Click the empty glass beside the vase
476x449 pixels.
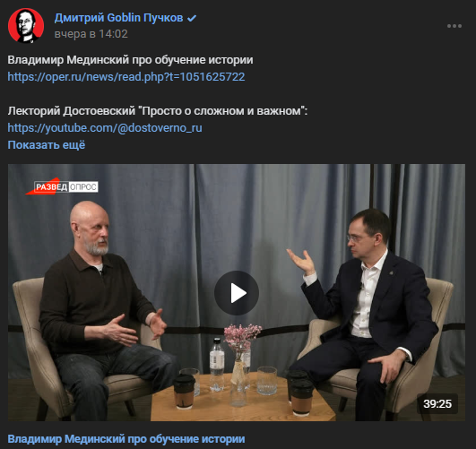(x=267, y=381)
